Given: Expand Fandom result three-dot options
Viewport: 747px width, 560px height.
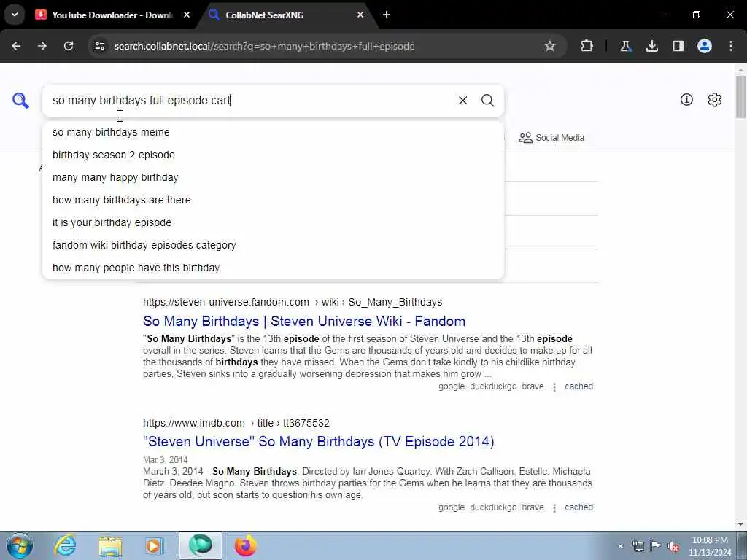Looking at the screenshot, I should coord(554,387).
